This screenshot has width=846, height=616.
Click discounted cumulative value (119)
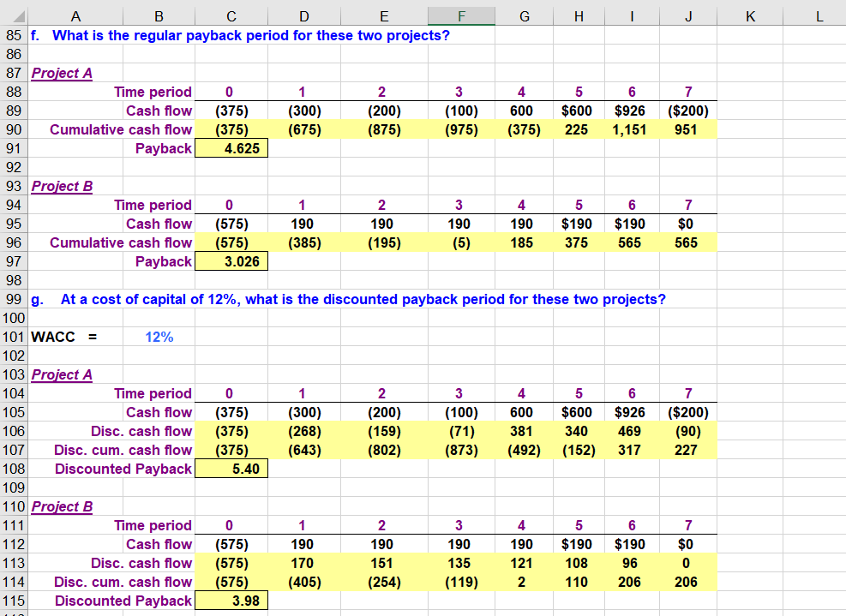[461, 583]
